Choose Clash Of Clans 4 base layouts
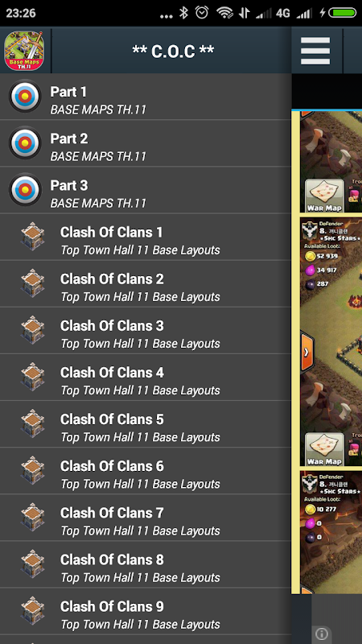The image size is (362, 644). (146, 378)
